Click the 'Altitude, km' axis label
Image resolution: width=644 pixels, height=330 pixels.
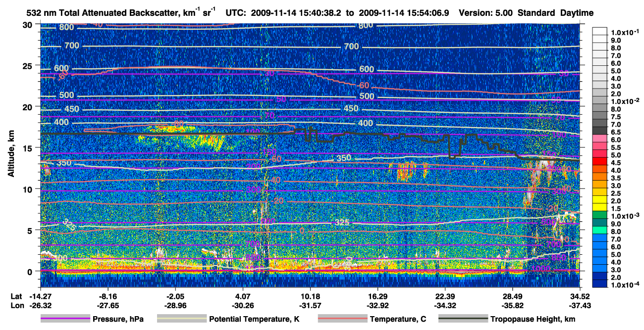(x=11, y=155)
